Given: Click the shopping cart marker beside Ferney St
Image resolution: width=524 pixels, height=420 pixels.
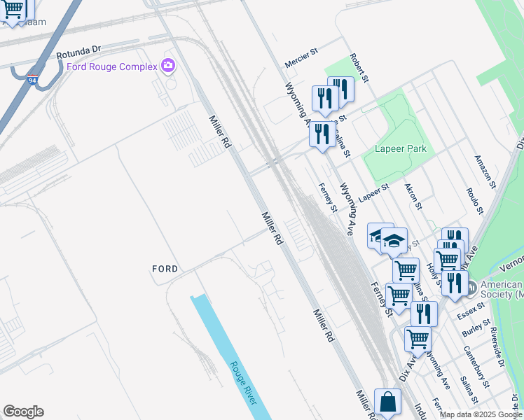Looking at the screenshot, I should coord(399,296).
